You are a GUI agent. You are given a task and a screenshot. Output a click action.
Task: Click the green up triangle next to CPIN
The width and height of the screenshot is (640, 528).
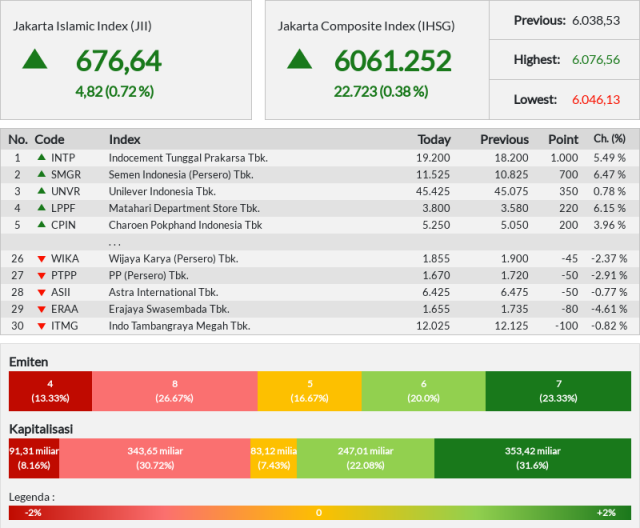(x=41, y=224)
